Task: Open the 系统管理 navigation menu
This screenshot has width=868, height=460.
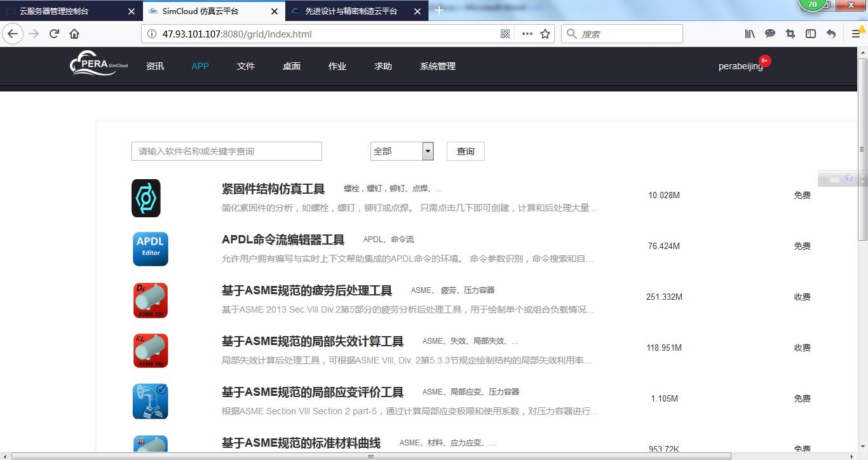Action: coord(438,66)
